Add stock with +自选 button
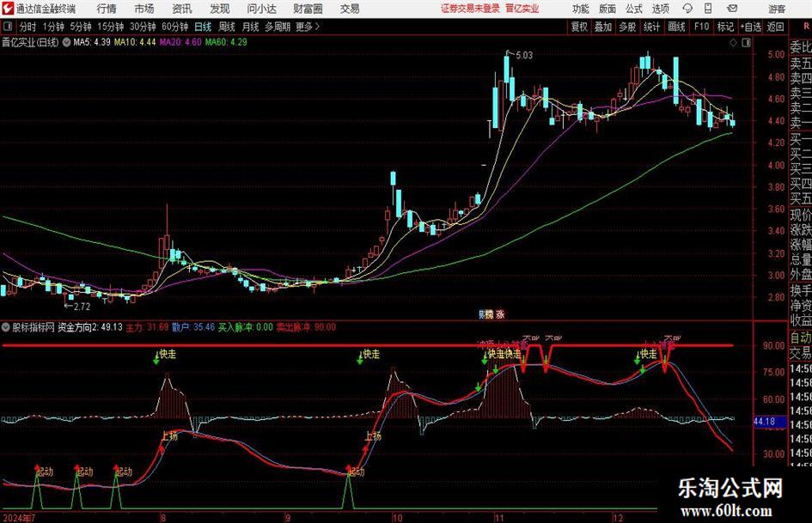 (751, 27)
